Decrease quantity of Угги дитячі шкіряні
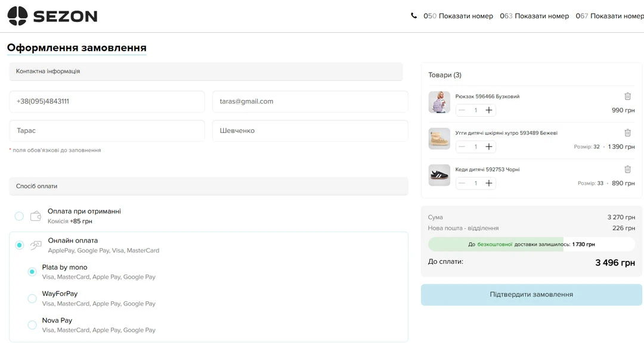The height and width of the screenshot is (346, 644). click(462, 146)
